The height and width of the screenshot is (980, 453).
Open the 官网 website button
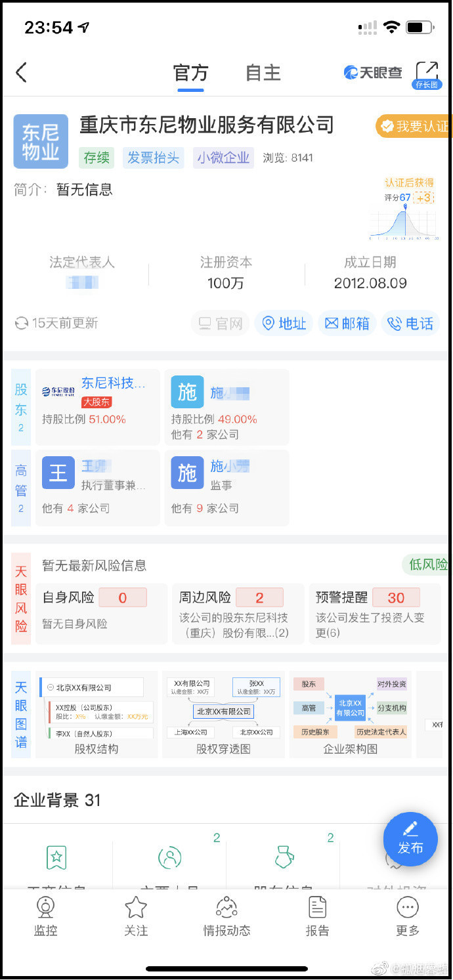220,323
